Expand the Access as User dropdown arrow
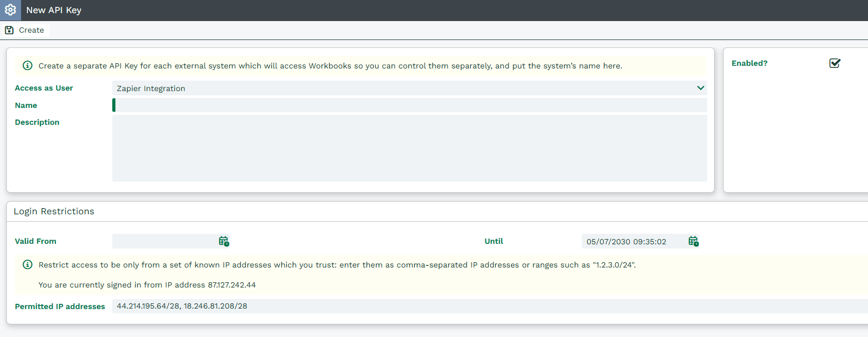868x337 pixels. click(700, 88)
